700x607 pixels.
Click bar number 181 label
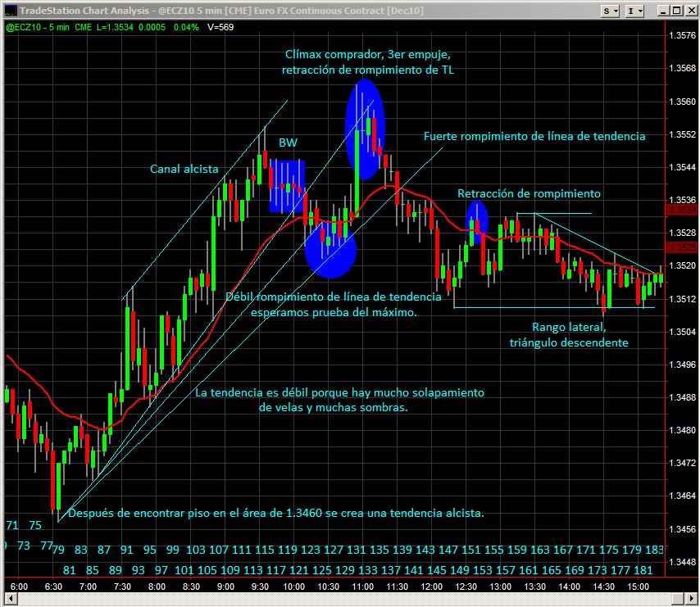click(x=643, y=570)
